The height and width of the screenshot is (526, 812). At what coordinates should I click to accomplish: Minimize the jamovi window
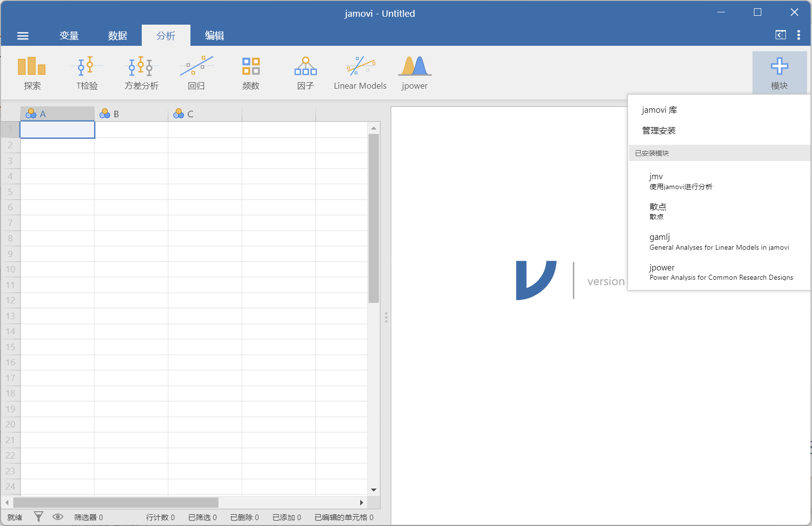pos(721,12)
